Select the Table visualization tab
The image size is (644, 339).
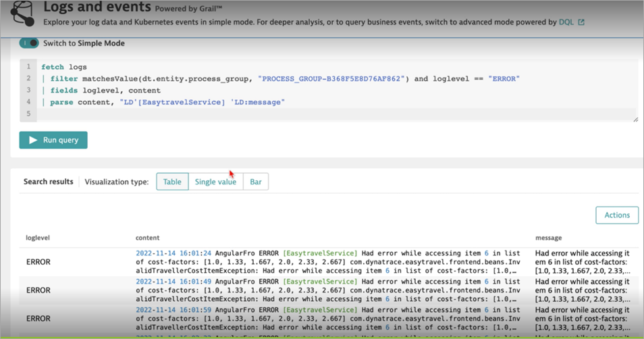point(172,182)
